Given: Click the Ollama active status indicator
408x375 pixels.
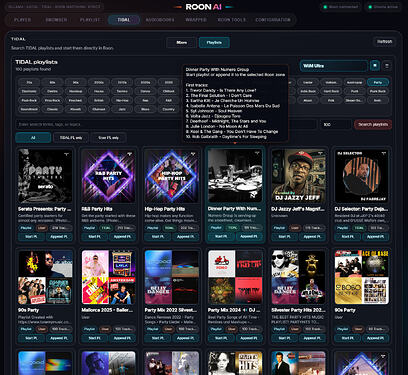Looking at the screenshot, I should (383, 7).
